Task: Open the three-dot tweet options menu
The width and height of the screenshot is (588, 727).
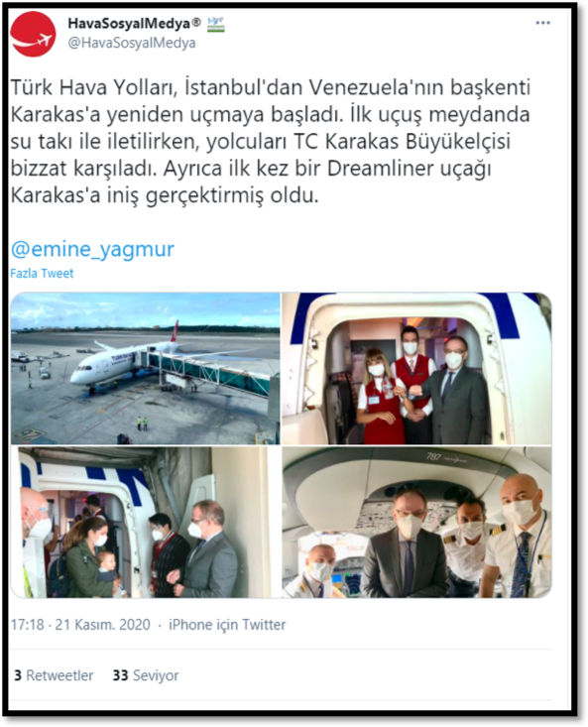Action: pos(542,23)
